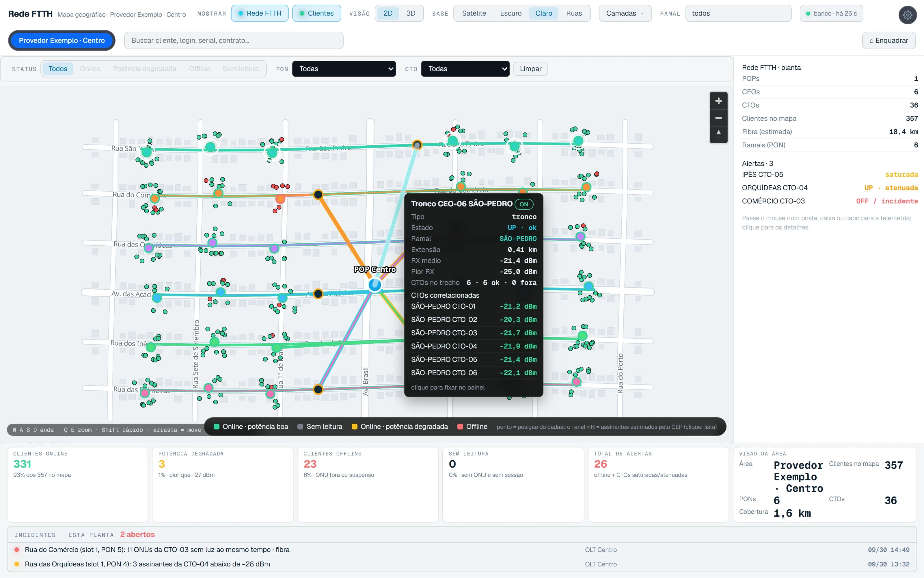The width and height of the screenshot is (924, 578).
Task: Select Satélite base map
Action: tap(474, 13)
